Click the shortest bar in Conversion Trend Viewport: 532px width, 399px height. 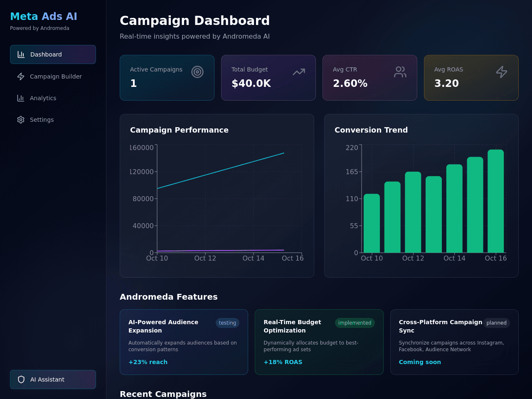[x=372, y=223]
